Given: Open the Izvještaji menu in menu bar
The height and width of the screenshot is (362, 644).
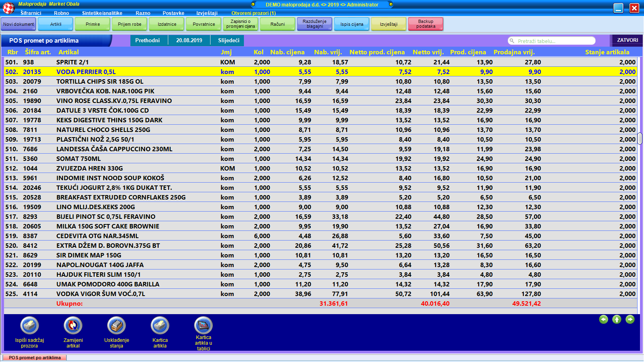Looking at the screenshot, I should click(x=207, y=13).
